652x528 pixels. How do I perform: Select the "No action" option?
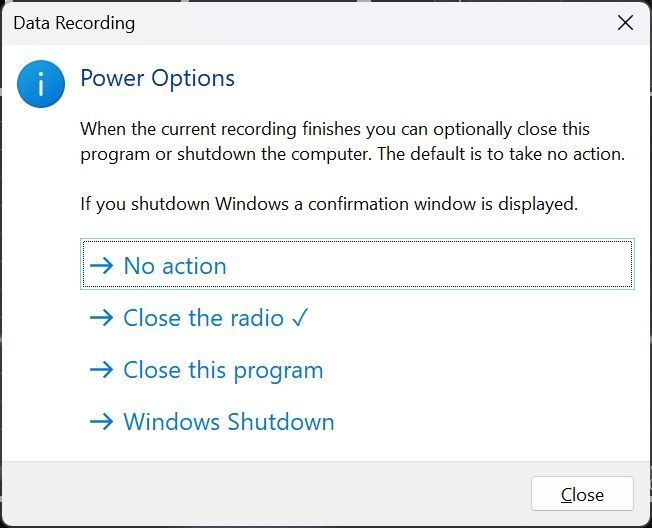(175, 266)
